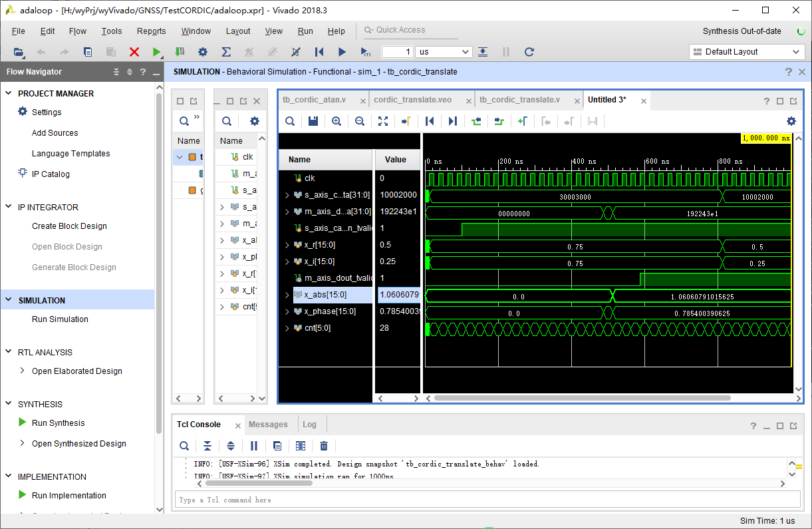Jump to next transition in waveform
This screenshot has width=812, height=529.
pos(499,121)
